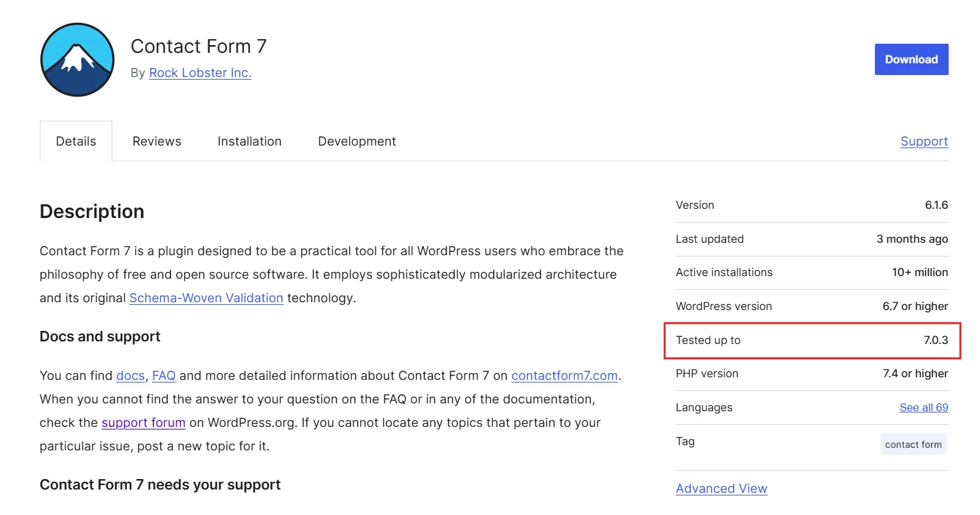Click the contact form tag

[x=913, y=445]
